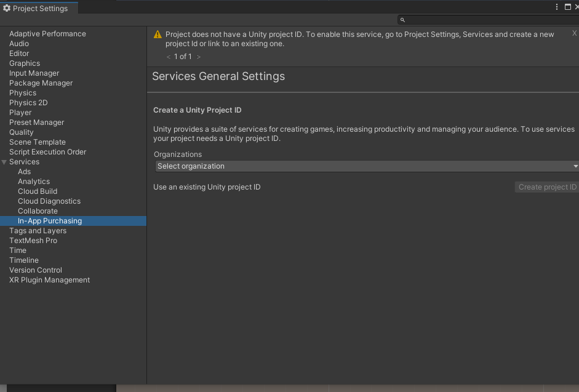Open Preset Manager settings
This screenshot has width=579, height=392.
36,122
